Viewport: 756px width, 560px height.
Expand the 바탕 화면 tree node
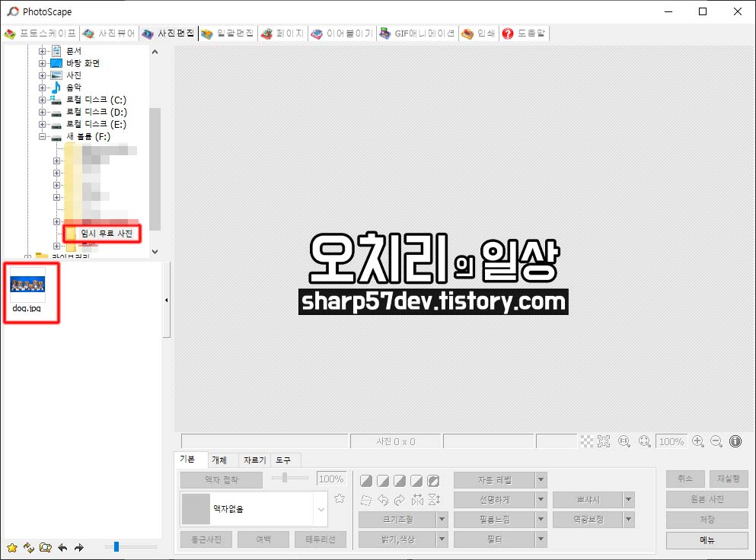tap(42, 63)
